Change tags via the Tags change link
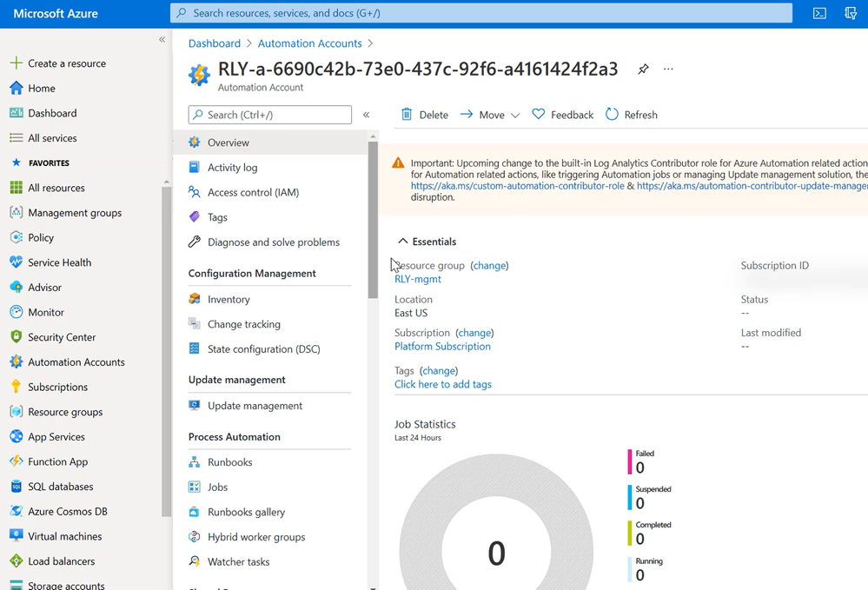Image resolution: width=868 pixels, height=590 pixels. tap(439, 371)
